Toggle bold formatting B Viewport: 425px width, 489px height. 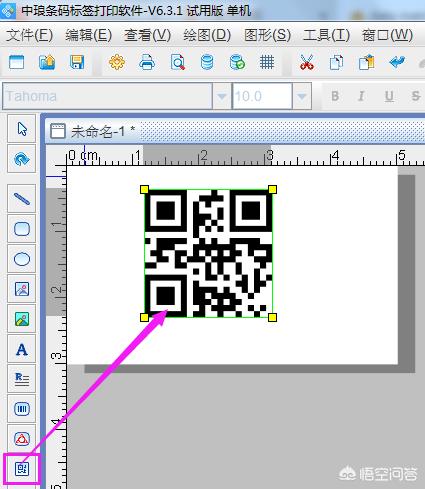(x=335, y=96)
